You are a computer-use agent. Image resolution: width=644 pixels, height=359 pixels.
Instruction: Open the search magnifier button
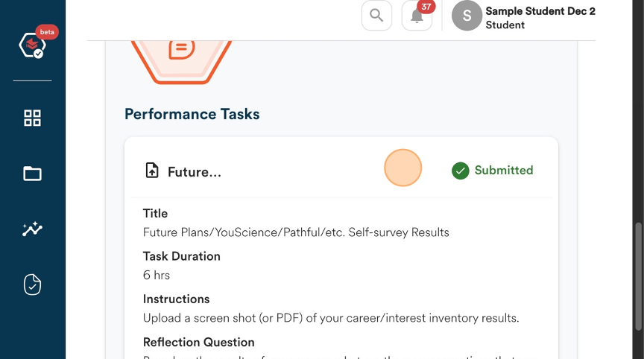tap(376, 16)
